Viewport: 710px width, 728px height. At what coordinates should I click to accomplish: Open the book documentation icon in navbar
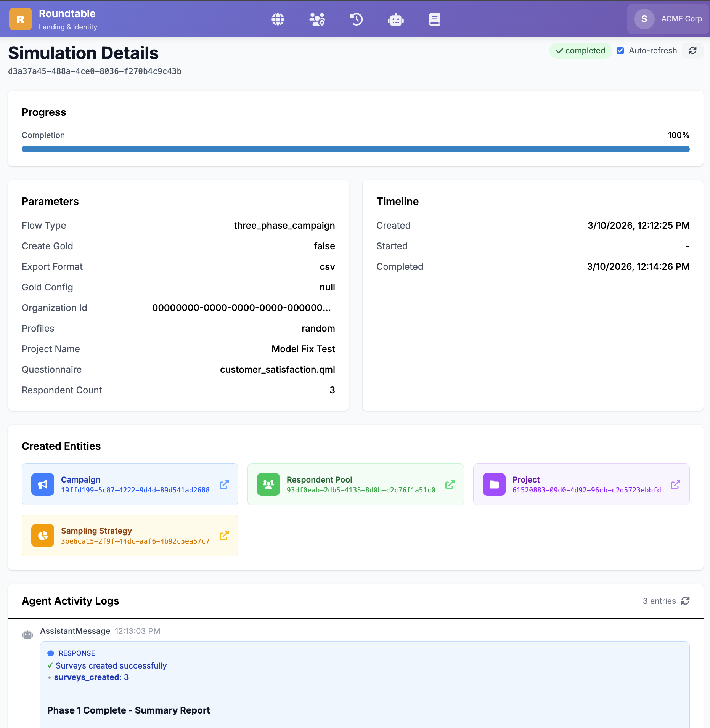[434, 19]
